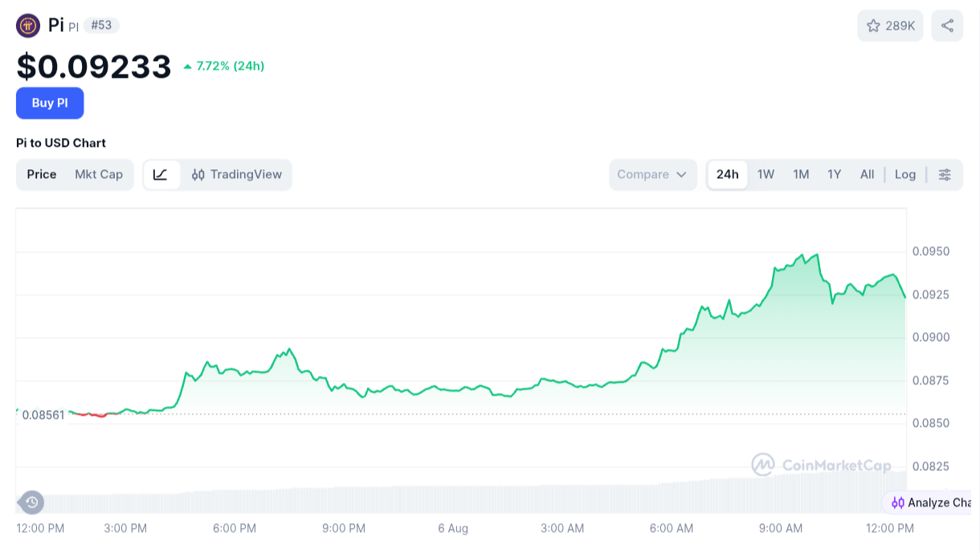Screen dimensions: 980x553
Task: Click the 0.0950 y-axis label
Action: coord(931,251)
